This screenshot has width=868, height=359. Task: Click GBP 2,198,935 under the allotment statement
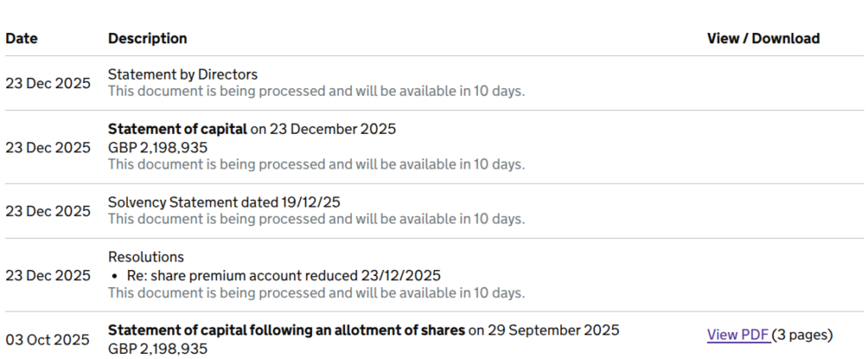click(x=158, y=348)
